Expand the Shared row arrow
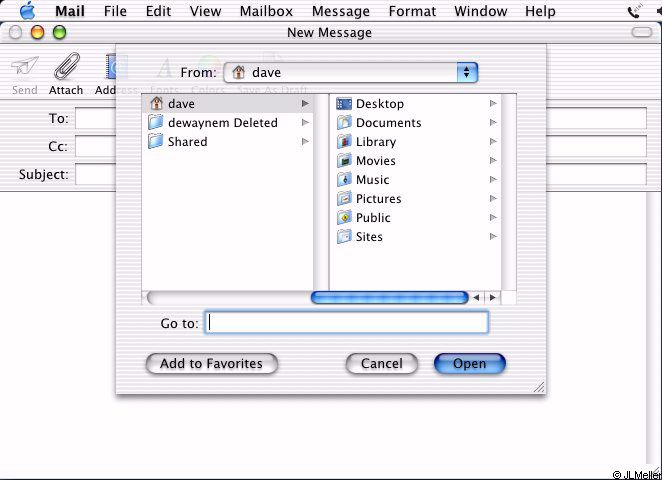The image size is (662, 480). tap(305, 141)
